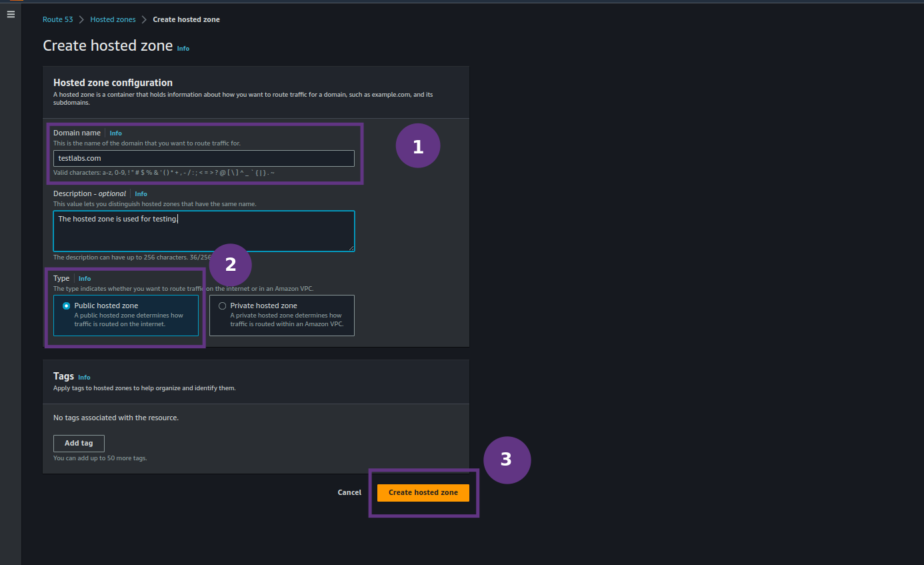Click the purple annotation circle numbered 3
Screen dimensions: 924x565
tap(507, 460)
